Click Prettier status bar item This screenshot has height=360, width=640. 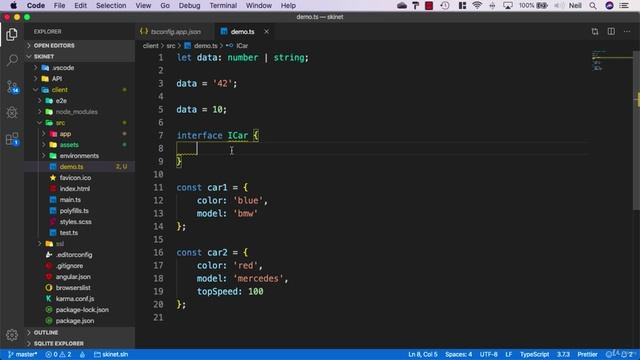(x=587, y=354)
